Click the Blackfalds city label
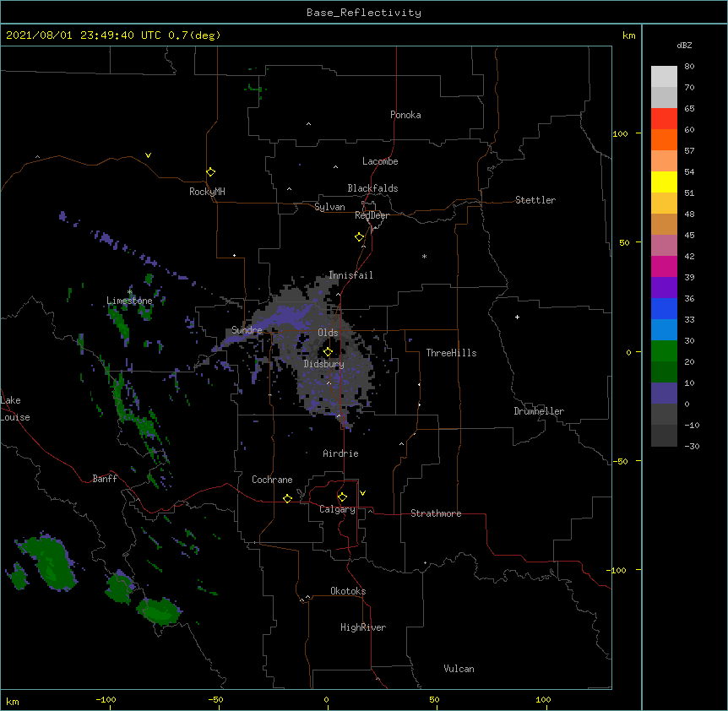The height and width of the screenshot is (711, 728). point(372,188)
